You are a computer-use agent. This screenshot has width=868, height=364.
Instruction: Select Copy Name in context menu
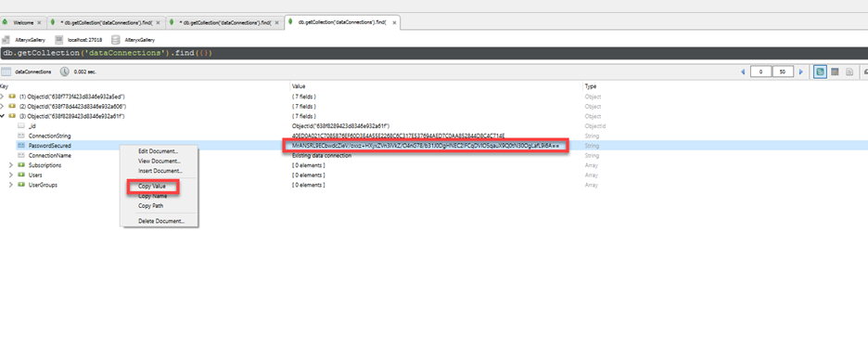152,196
